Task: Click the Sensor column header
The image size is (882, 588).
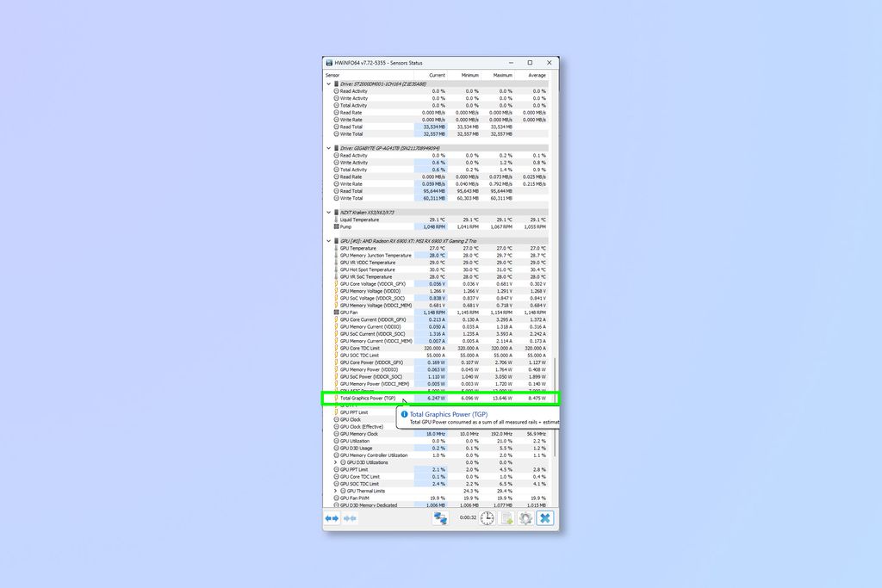Action: pos(332,75)
